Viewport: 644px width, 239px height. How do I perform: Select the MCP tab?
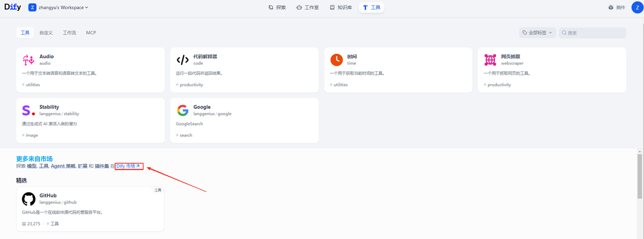[91, 33]
